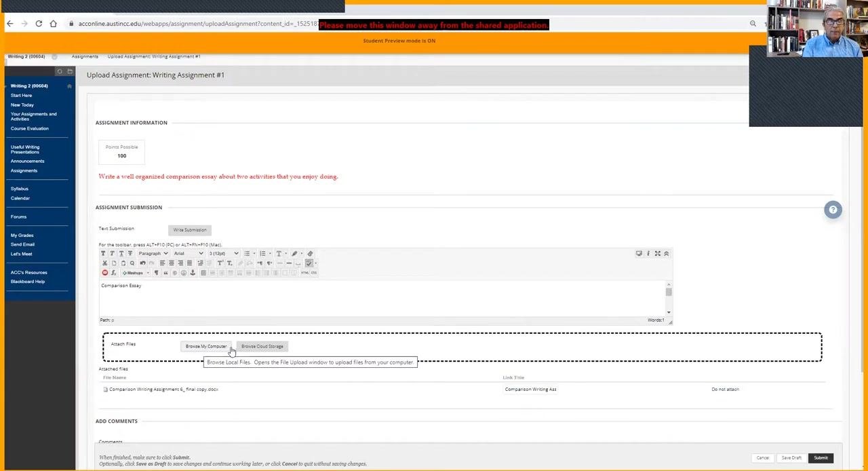Align text left

click(162, 263)
